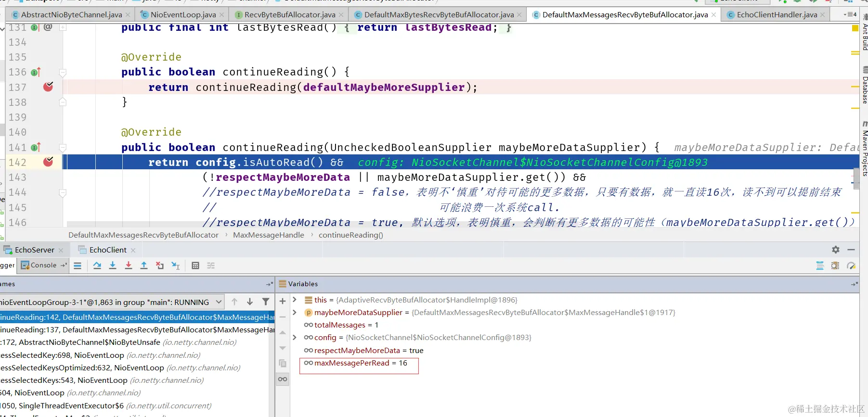This screenshot has width=868, height=417.
Task: Click the New Watch plus icon
Action: (x=283, y=301)
